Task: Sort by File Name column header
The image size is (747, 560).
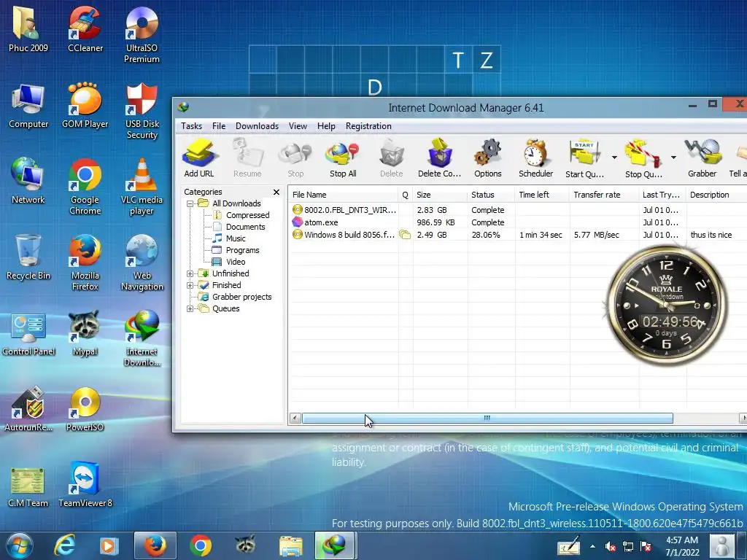Action: pyautogui.click(x=343, y=195)
